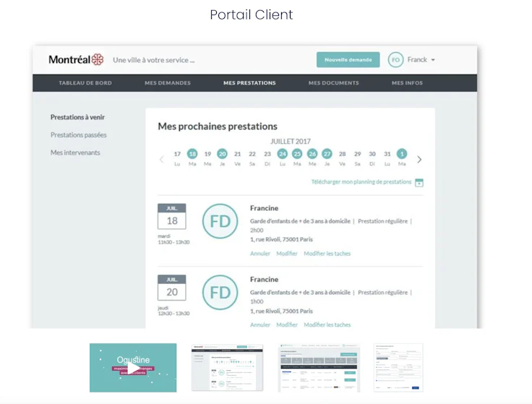Select day 30 Di in calendar

click(372, 158)
